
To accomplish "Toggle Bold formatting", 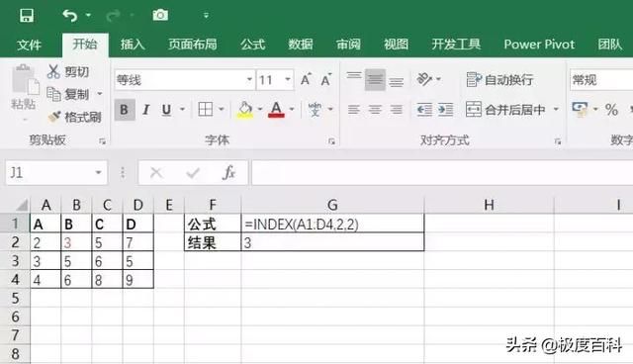I will point(125,110).
